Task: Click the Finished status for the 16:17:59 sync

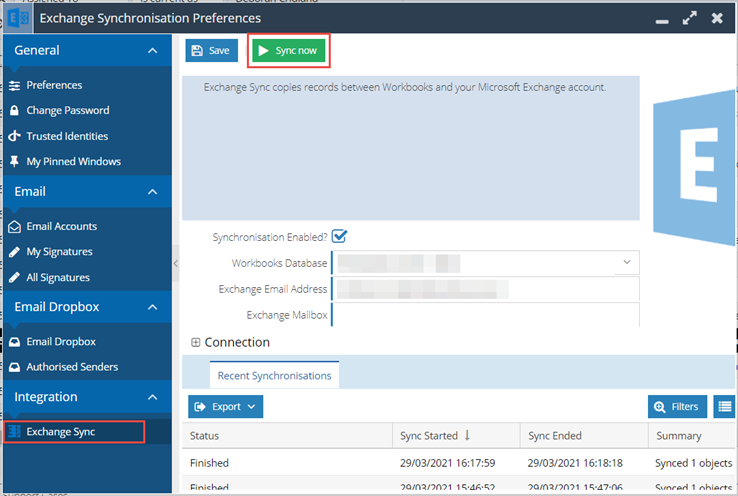Action: tap(209, 463)
